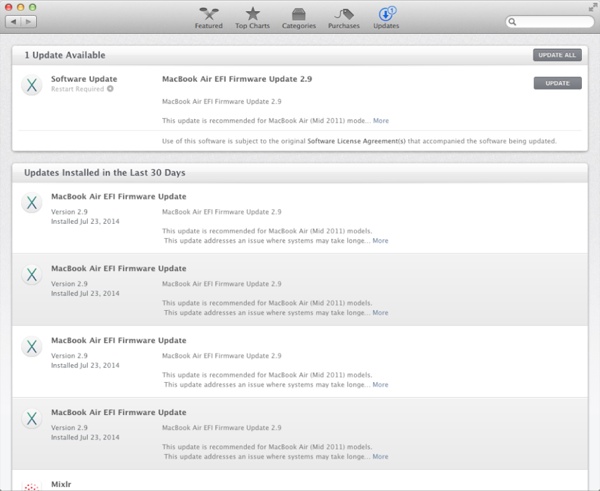Switch to Top Charts tab
This screenshot has width=600, height=491.
point(252,18)
